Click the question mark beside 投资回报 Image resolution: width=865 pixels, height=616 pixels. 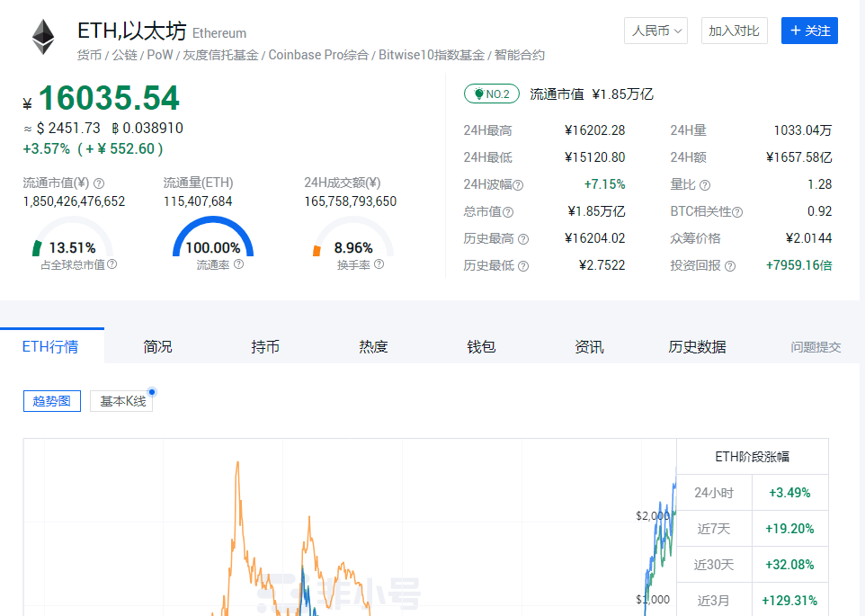(x=730, y=264)
